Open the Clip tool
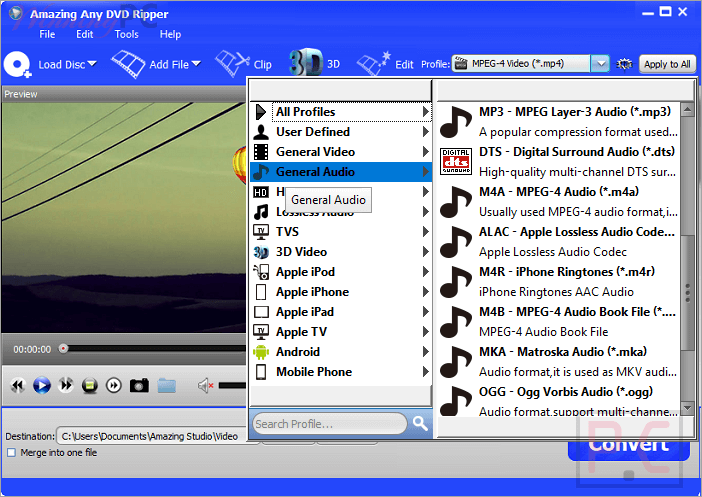Viewport: 702px width, 497px height. [x=244, y=64]
